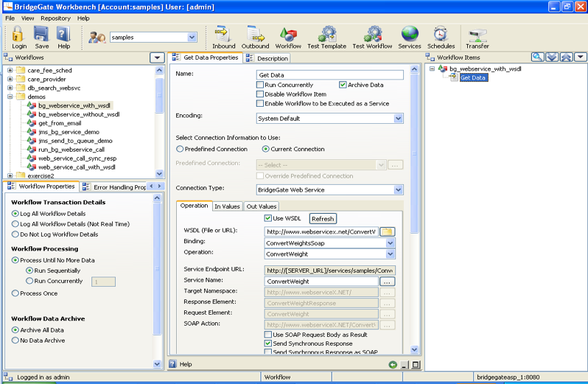
Task: Open the Workflows panel dropdown arrow
Action: [157, 57]
